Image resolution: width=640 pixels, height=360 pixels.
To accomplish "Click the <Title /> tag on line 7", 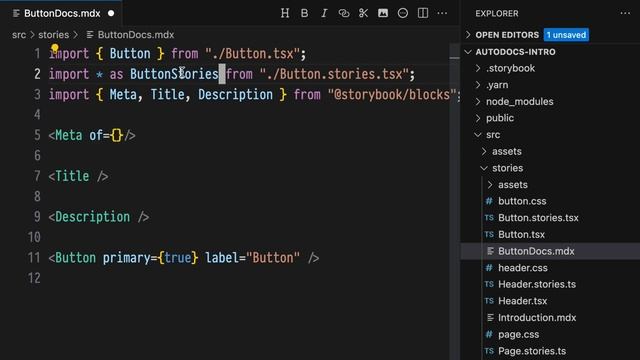I will coord(78,176).
